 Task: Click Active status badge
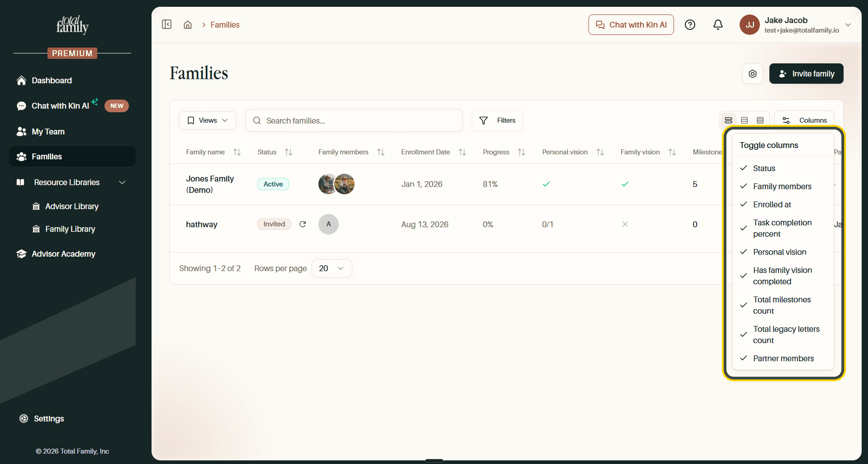coord(273,184)
